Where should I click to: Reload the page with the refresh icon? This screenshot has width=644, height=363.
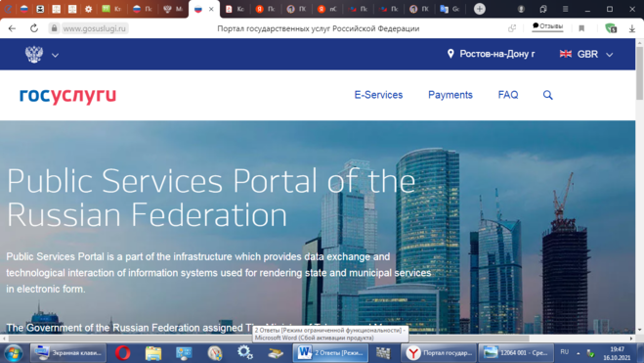click(x=34, y=28)
